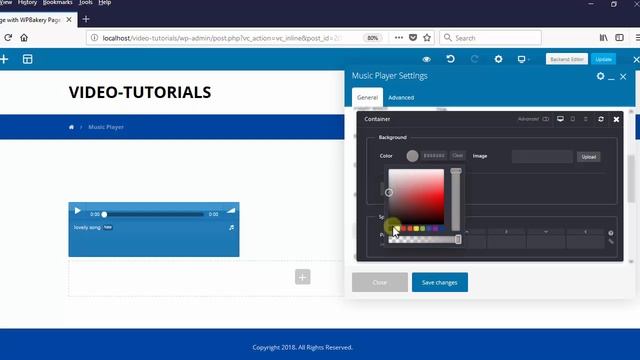This screenshot has width=640, height=360.
Task: Click the 80% zoom level indicator
Action: [372, 38]
